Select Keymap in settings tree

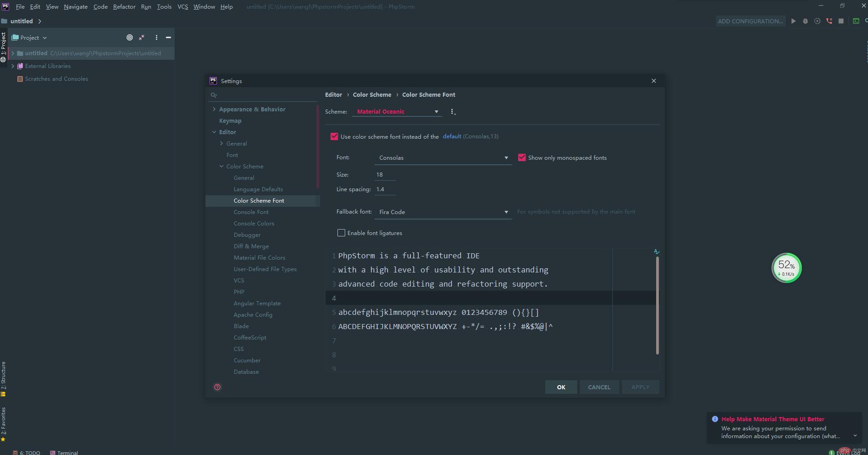pyautogui.click(x=230, y=120)
